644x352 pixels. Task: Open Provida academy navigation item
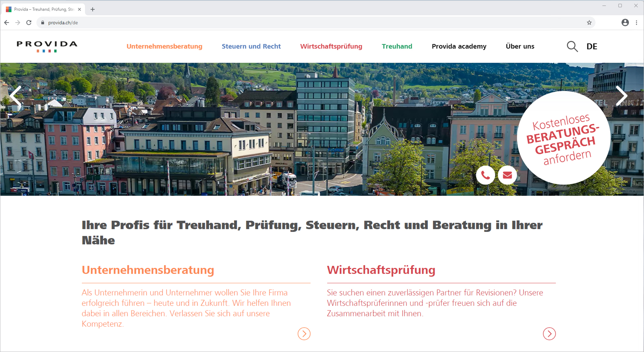459,46
